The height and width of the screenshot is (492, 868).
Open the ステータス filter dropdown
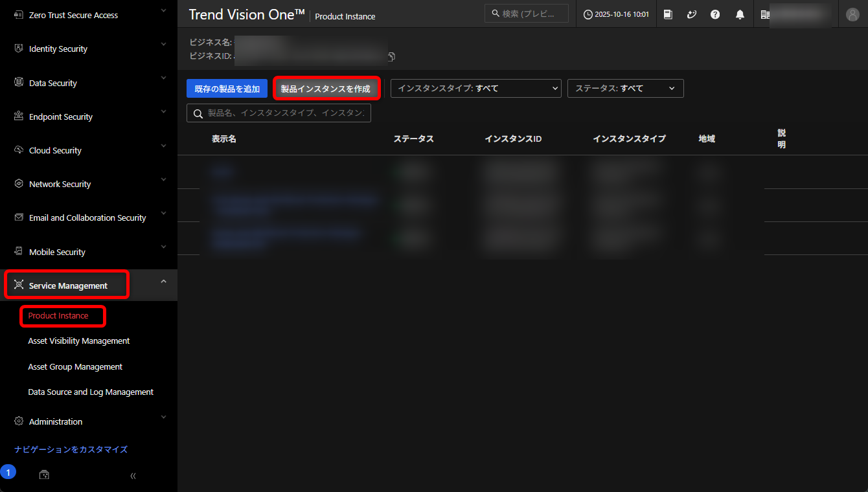coord(626,89)
